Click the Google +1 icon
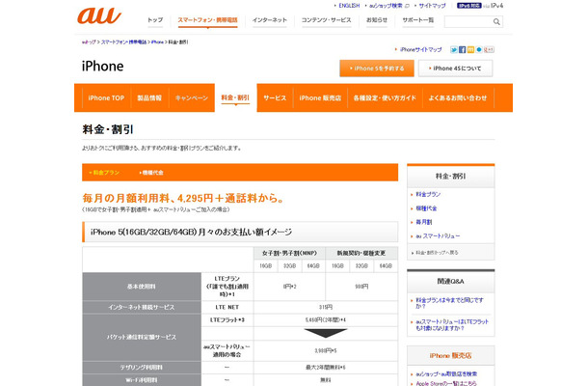The image size is (588, 386). click(x=489, y=49)
